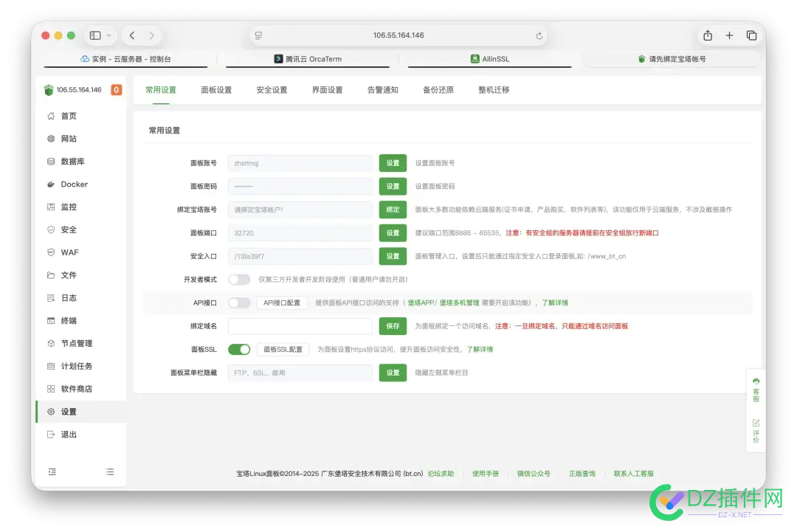Screen dimensions: 797x532
Task: Click 绑定 button for 绑定宝塔账号
Action: click(x=393, y=210)
